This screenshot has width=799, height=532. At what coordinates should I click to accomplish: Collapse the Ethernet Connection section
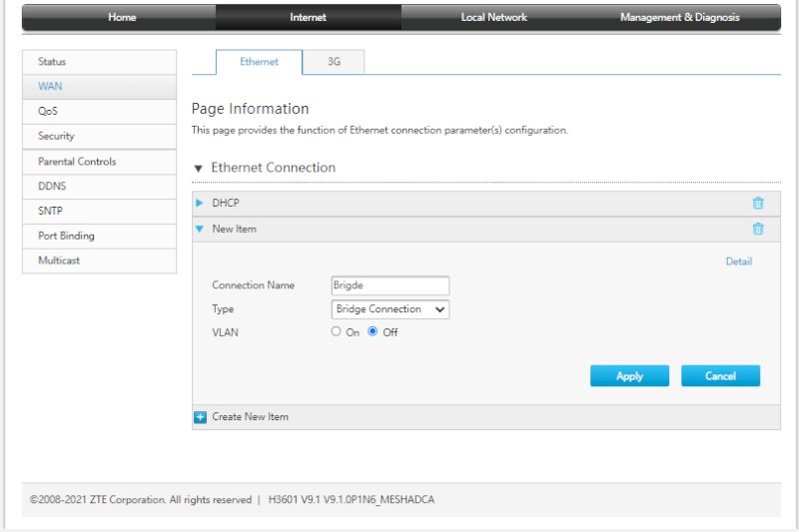coord(198,169)
